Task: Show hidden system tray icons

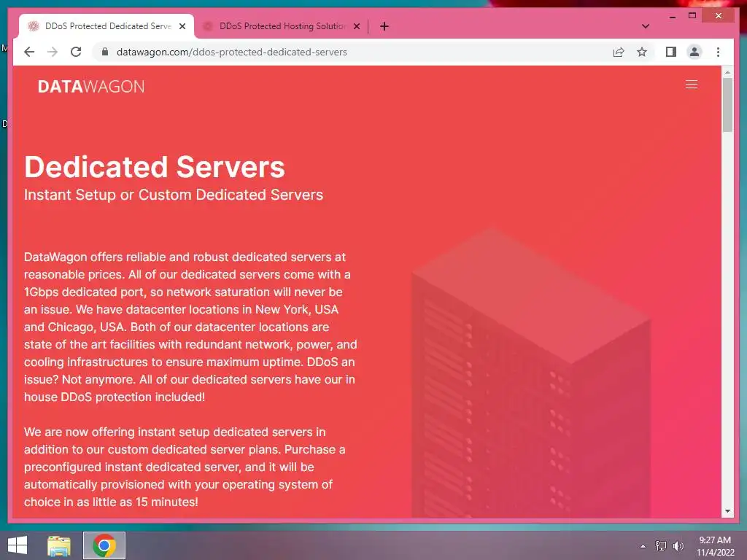Action: (x=643, y=546)
